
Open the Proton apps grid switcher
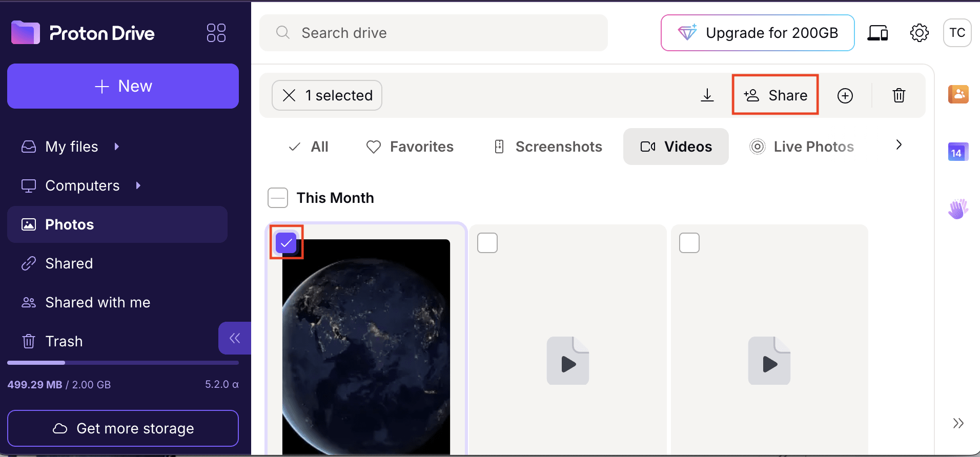tap(216, 33)
